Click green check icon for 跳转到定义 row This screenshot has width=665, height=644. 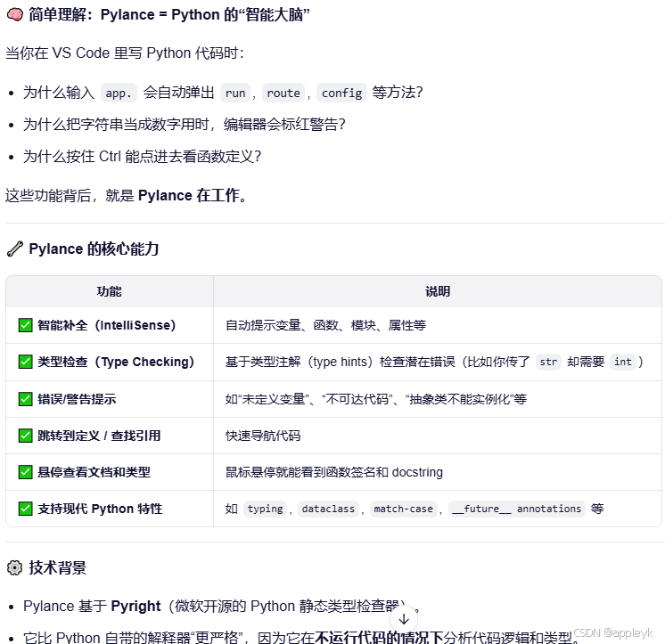pos(26,436)
